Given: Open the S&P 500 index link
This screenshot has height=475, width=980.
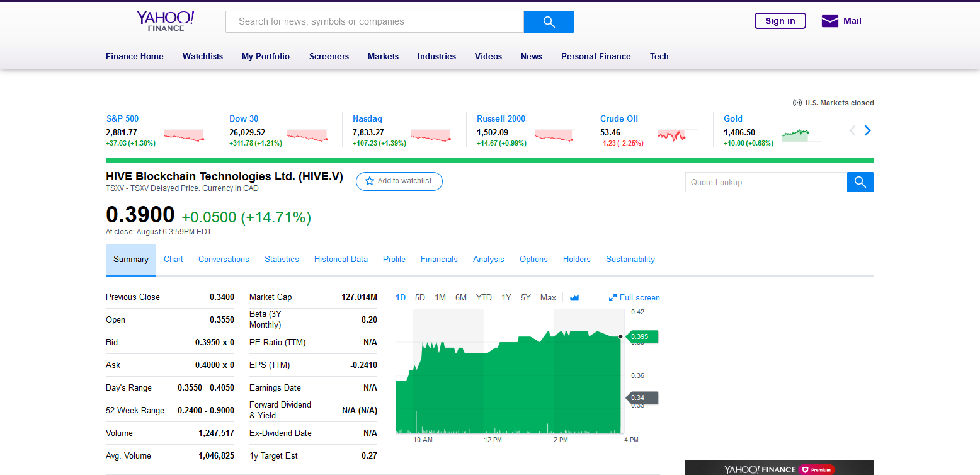Looking at the screenshot, I should point(122,118).
